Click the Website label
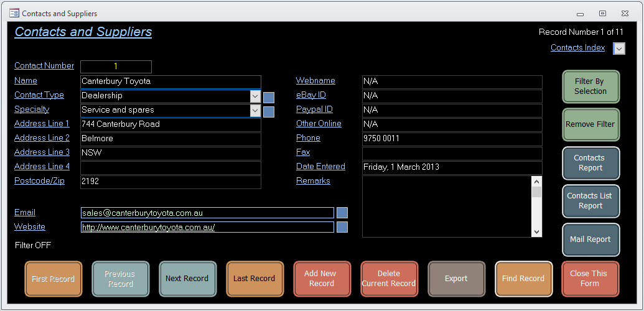Image resolution: width=644 pixels, height=311 pixels. (30, 227)
